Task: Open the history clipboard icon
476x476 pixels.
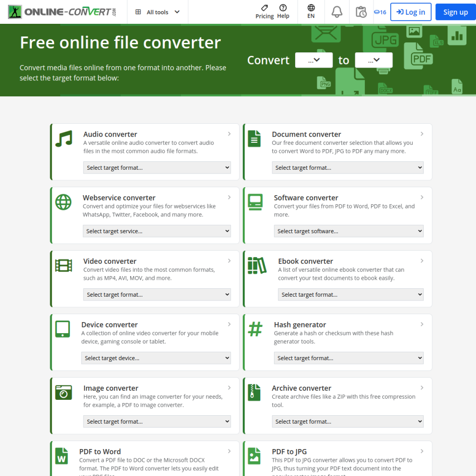Action: click(x=361, y=12)
